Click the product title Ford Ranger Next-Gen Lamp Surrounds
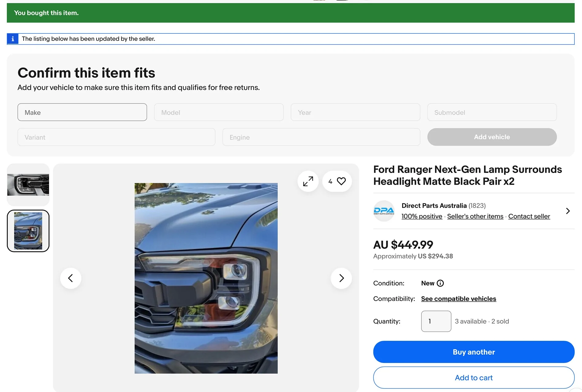 click(468, 175)
